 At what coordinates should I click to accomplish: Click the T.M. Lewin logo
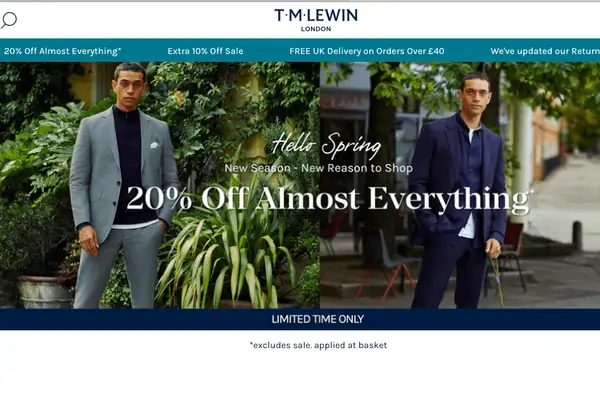pyautogui.click(x=316, y=20)
